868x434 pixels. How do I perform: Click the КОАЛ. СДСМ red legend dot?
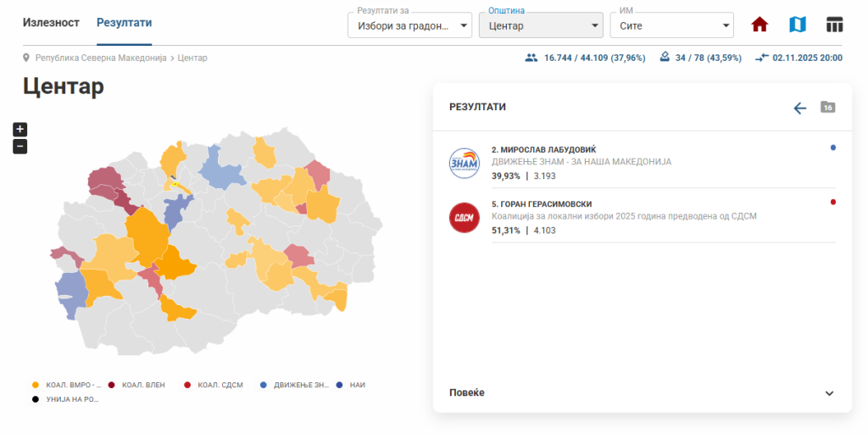tap(186, 385)
